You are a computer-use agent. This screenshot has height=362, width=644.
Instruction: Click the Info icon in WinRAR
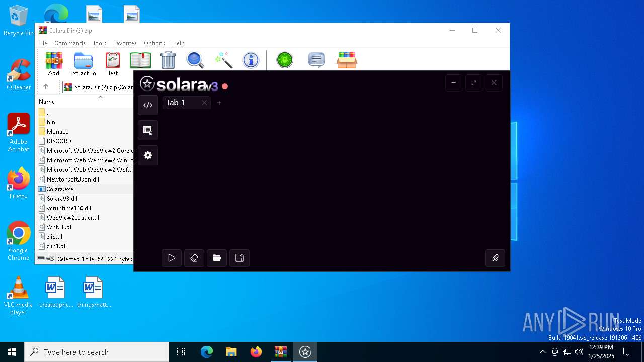(251, 60)
